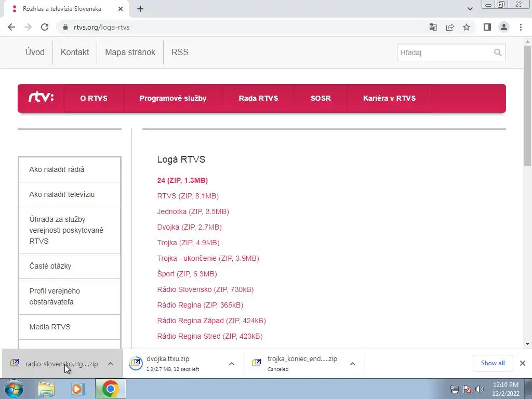Reload the rtvs.org page
Screen dimensions: 532x399
[x=45, y=27]
